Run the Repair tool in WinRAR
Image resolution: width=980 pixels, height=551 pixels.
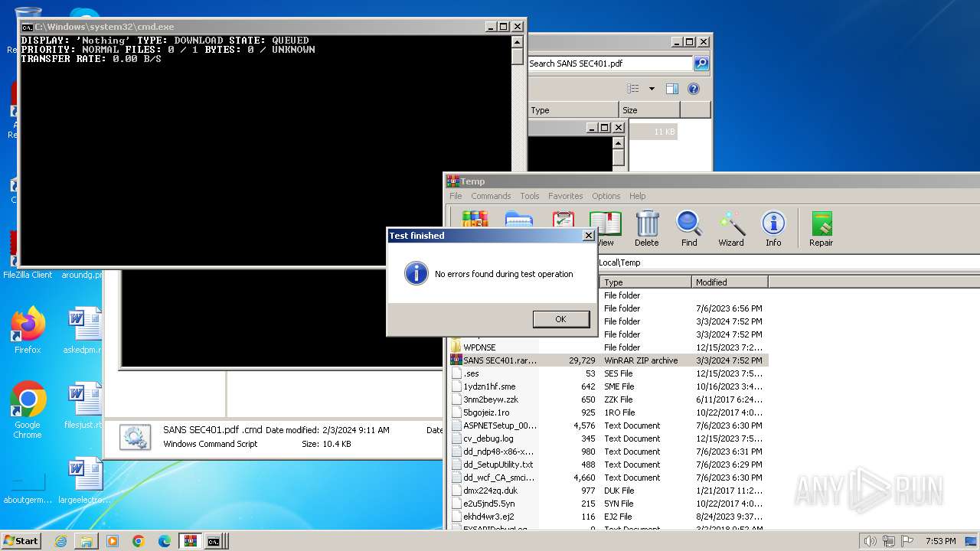(x=822, y=229)
